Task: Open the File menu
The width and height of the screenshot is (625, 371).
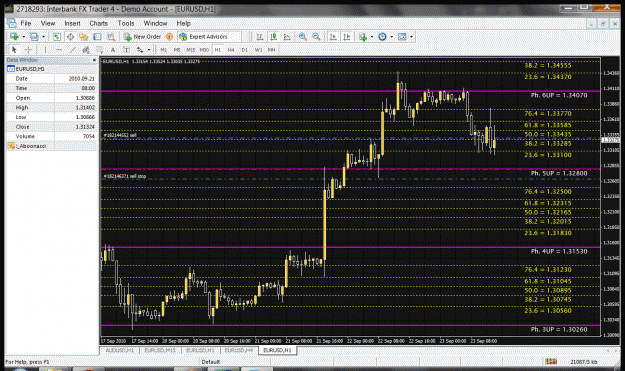Action: [26, 24]
